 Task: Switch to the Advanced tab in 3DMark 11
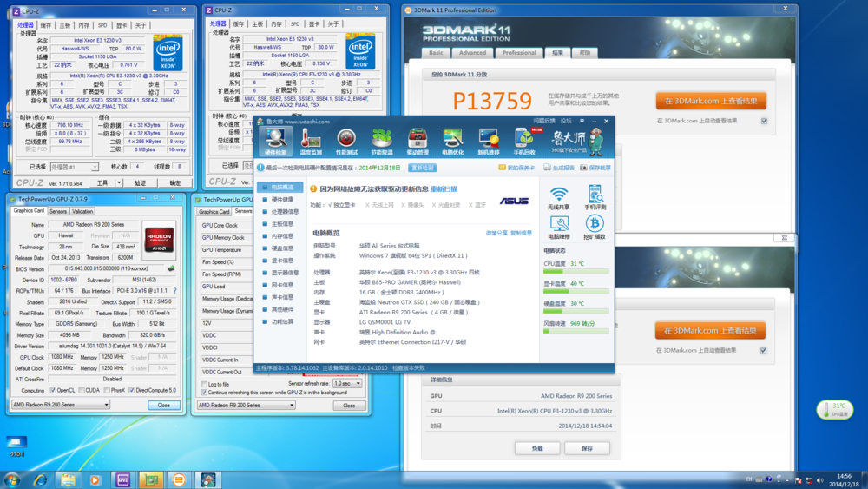472,53
